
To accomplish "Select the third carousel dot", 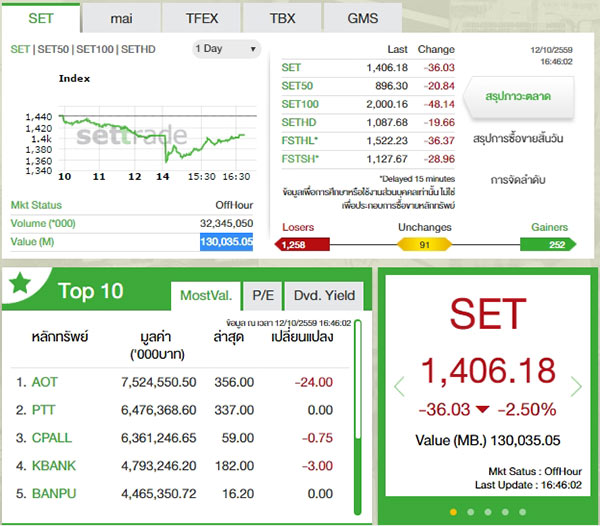I will 488,512.
